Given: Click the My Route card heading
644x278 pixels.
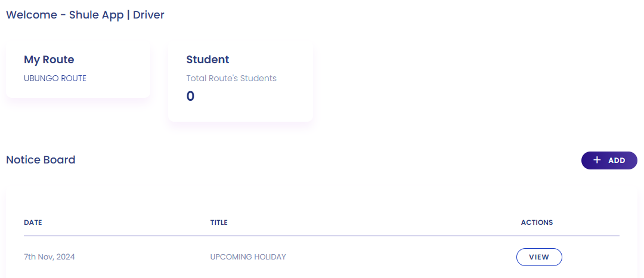Looking at the screenshot, I should [x=49, y=60].
